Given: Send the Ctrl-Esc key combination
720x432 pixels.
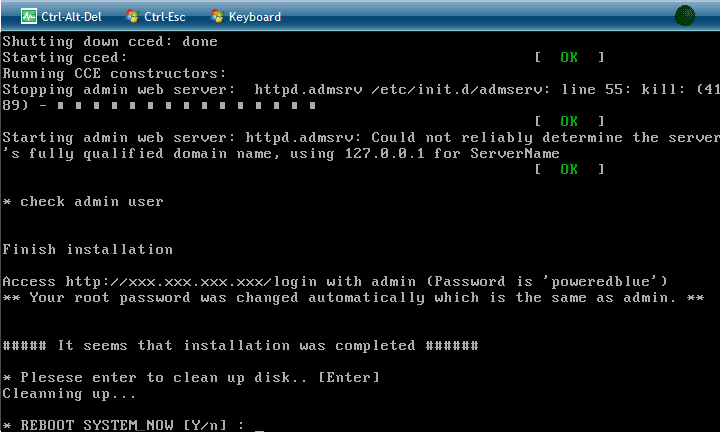Looking at the screenshot, I should tap(164, 17).
